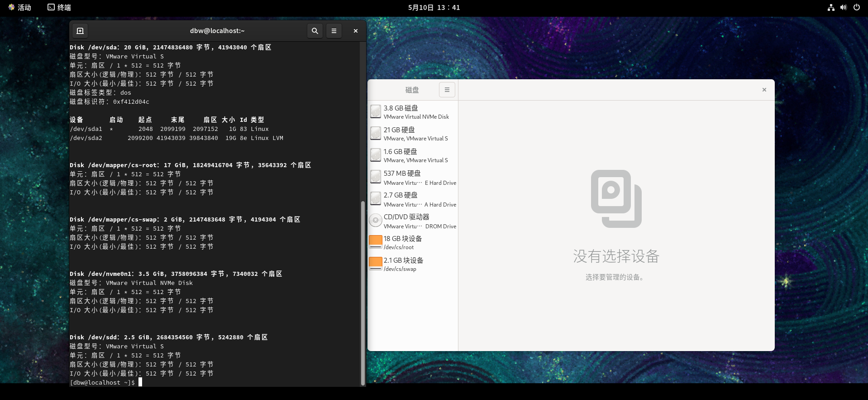
Task: Close the Disks window
Action: (764, 90)
